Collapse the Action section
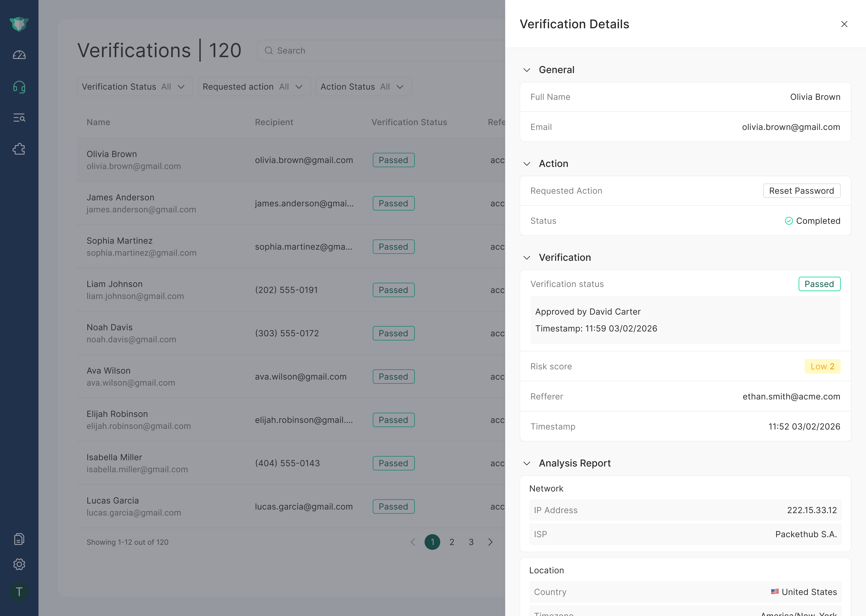The height and width of the screenshot is (616, 866). (527, 164)
